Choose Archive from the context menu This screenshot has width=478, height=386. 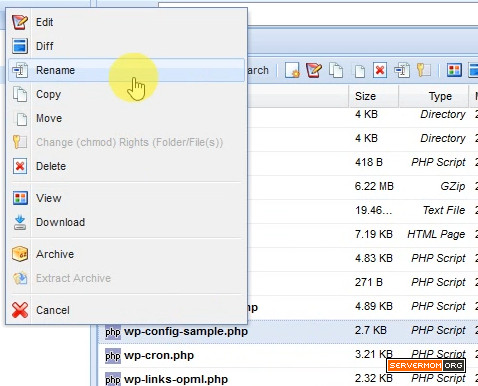point(126,254)
